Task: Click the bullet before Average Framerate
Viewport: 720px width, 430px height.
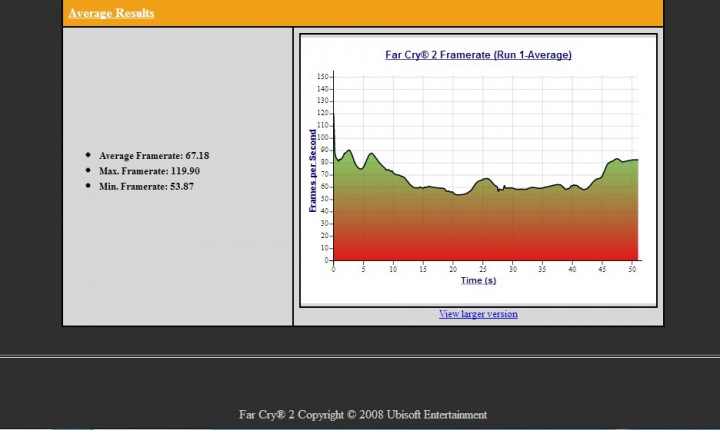Action: [88, 155]
